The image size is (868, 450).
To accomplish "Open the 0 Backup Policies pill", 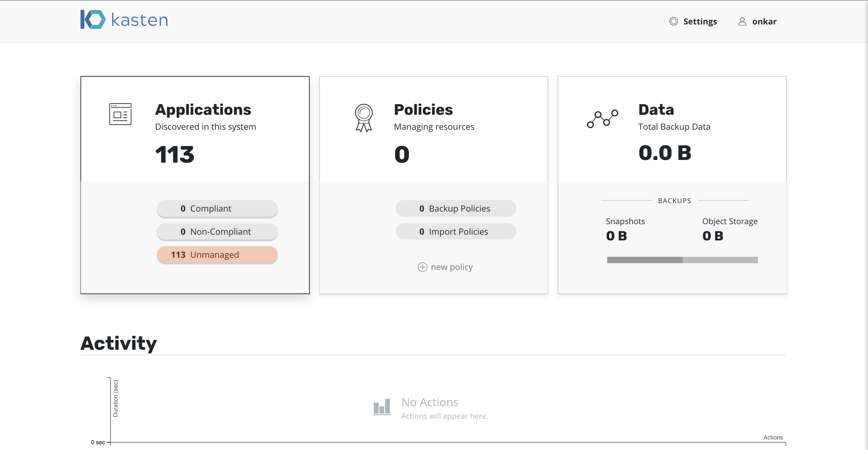I will point(456,209).
